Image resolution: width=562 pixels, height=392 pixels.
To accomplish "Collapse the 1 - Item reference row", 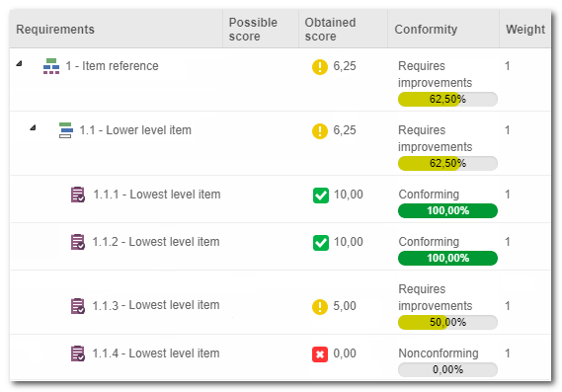I will click(x=19, y=64).
